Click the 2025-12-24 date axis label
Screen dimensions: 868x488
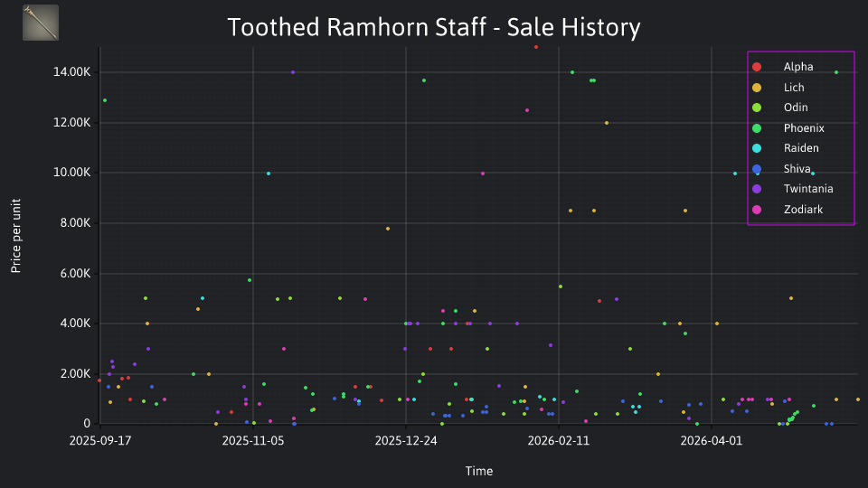(x=406, y=440)
